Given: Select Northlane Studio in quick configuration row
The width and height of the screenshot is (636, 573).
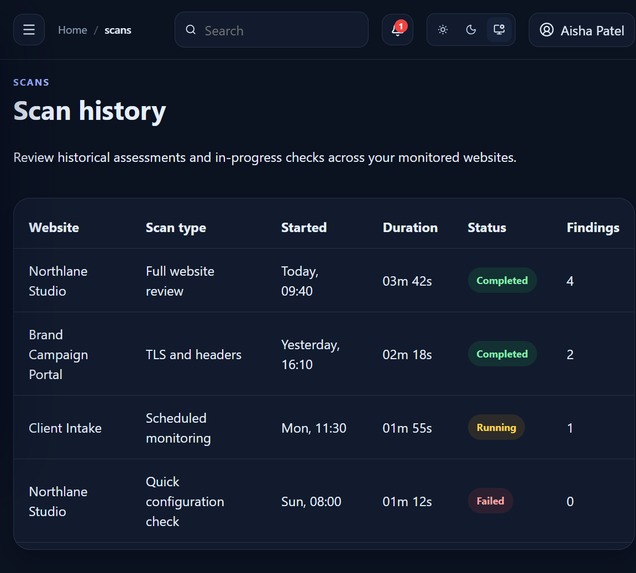Looking at the screenshot, I should tap(58, 502).
